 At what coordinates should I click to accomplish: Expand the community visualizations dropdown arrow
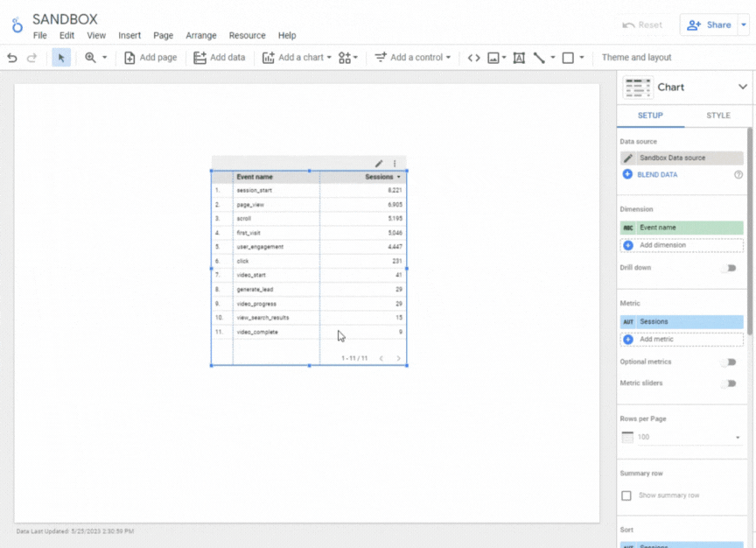pyautogui.click(x=355, y=58)
